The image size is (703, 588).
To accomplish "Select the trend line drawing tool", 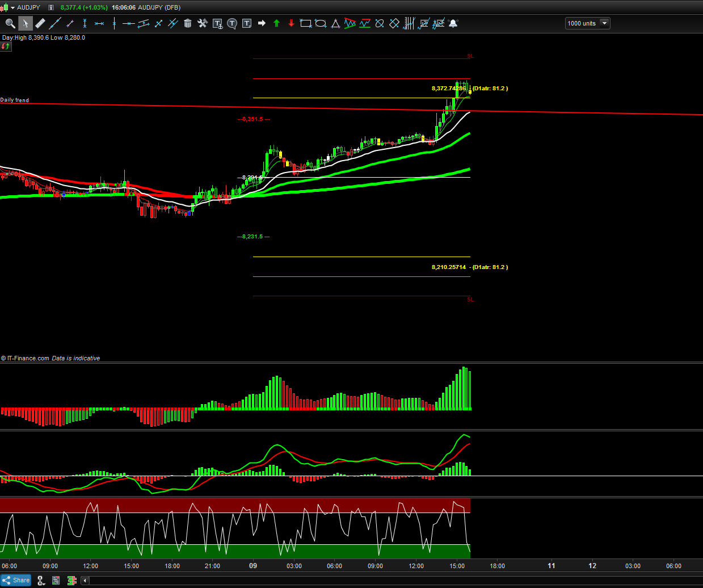I will click(x=55, y=23).
